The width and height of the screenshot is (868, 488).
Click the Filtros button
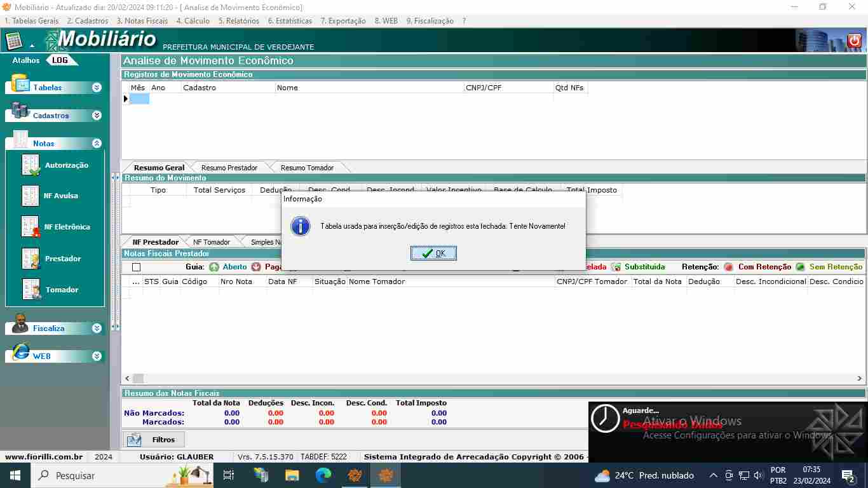(x=153, y=440)
